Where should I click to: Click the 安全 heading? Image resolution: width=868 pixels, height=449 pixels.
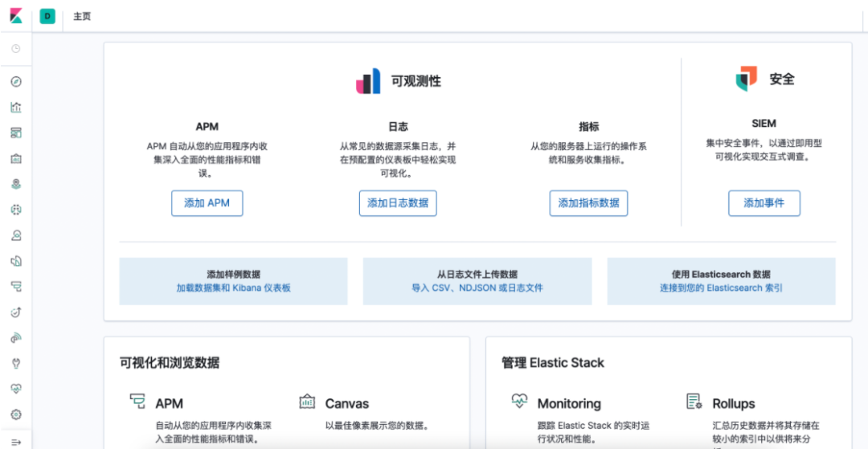tap(782, 79)
